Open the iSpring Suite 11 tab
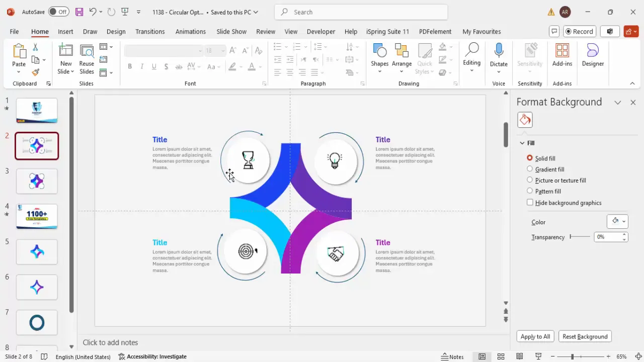This screenshot has height=362, width=644. point(387,31)
